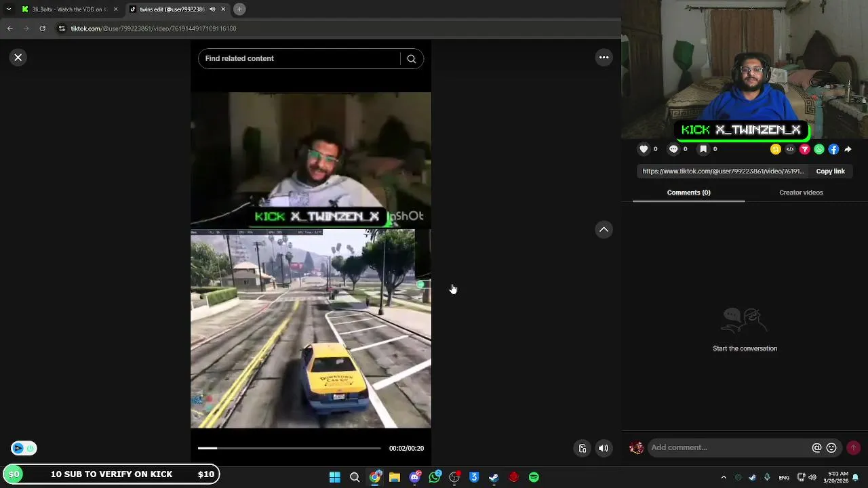The image size is (868, 488).
Task: Reload the TikTok page
Action: (43, 28)
